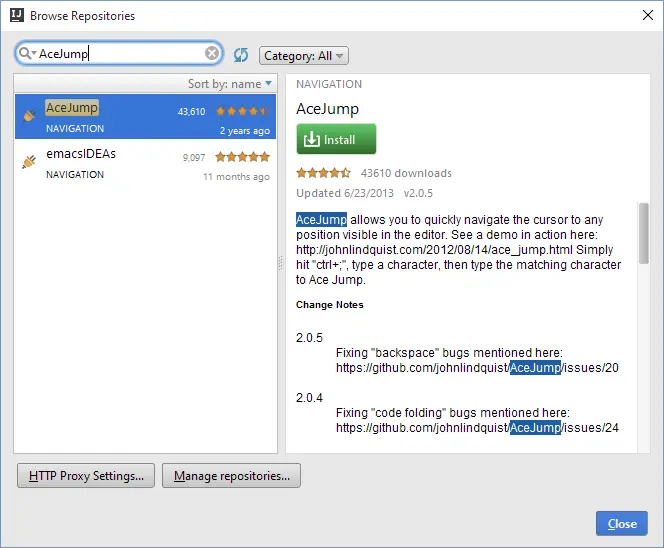This screenshot has height=548, width=664.
Task: Click the AceJump title in details panel
Action: (x=327, y=109)
